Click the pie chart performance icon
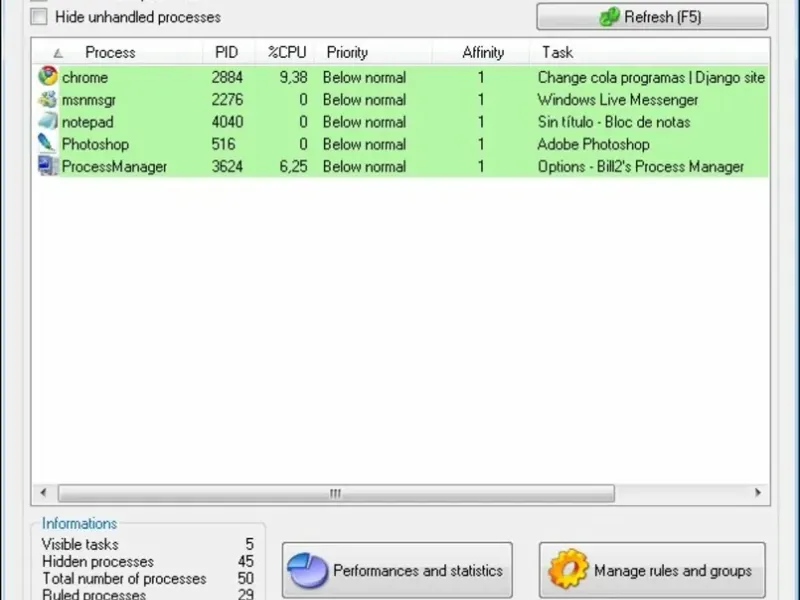Image resolution: width=800 pixels, height=600 pixels. point(308,570)
